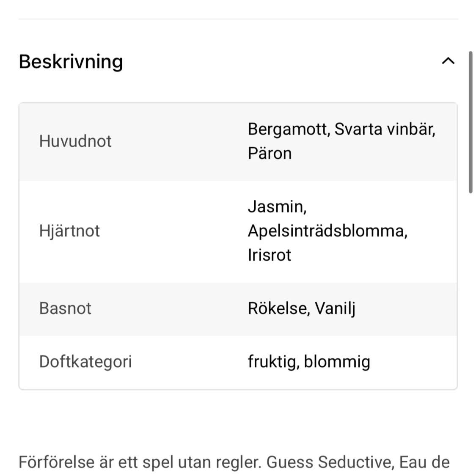Image resolution: width=476 pixels, height=476 pixels.
Task: Click the Svarta vinbär words
Action: click(385, 129)
